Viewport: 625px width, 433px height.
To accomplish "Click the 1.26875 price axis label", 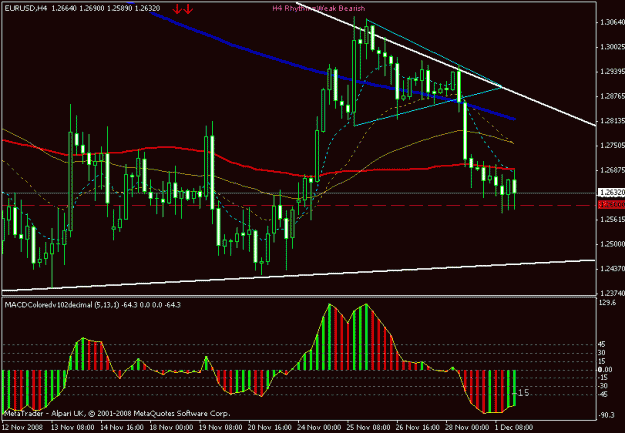I will (x=612, y=170).
